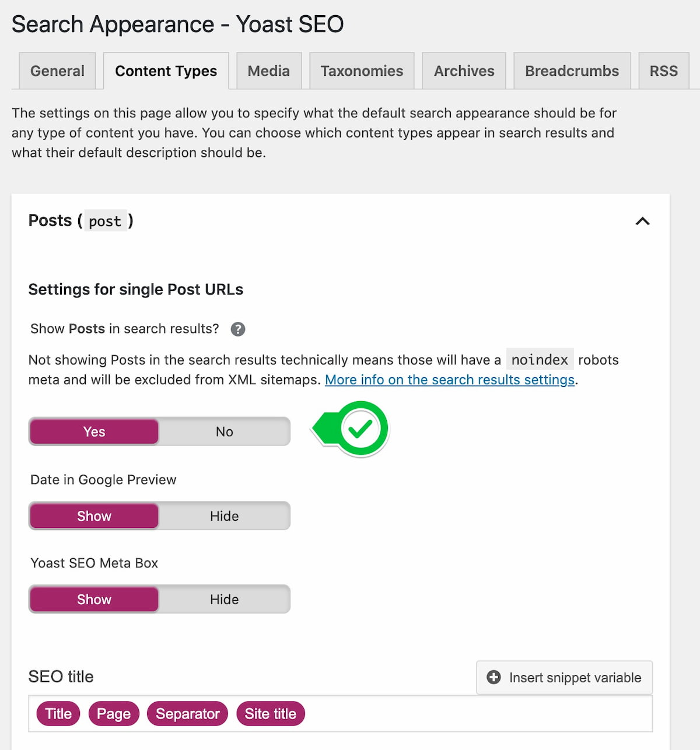Set Date in Google Preview to Hide
Viewport: 700px width, 750px height.
coord(224,516)
